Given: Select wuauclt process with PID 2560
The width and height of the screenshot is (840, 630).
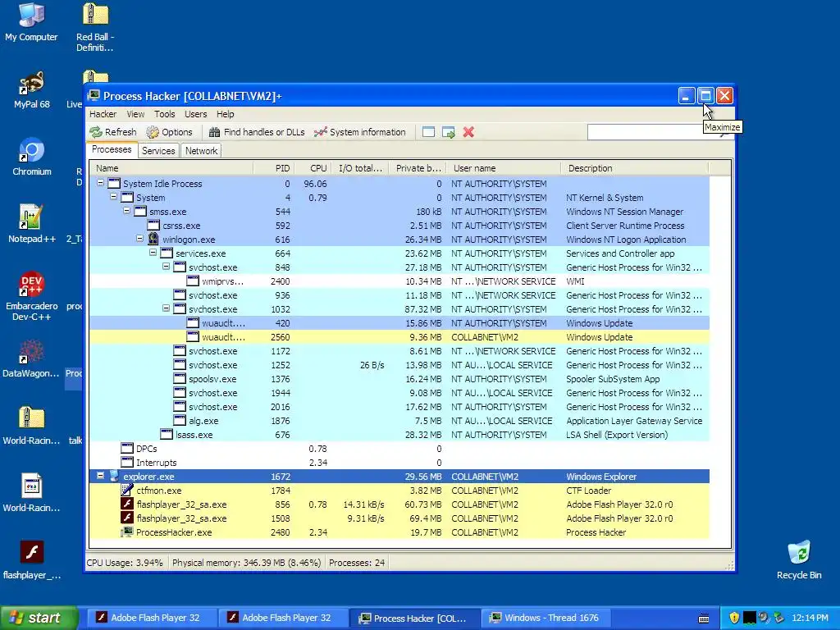Looking at the screenshot, I should pos(399,337).
